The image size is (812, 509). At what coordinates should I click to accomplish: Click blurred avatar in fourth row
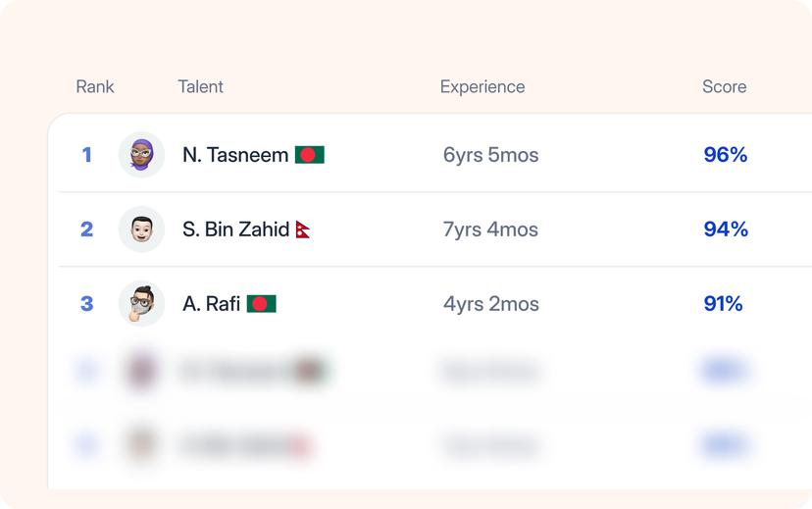[x=141, y=371]
